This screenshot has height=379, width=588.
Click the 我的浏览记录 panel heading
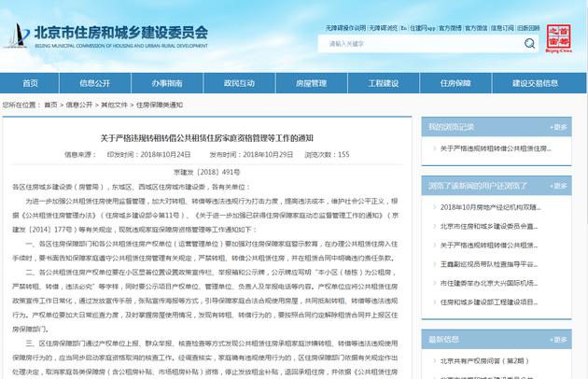click(451, 127)
